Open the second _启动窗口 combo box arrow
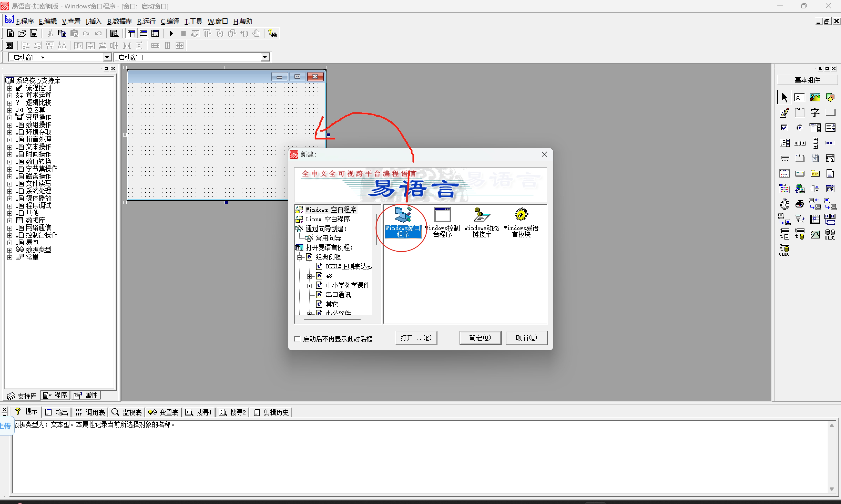Screen dimensions: 841x504 [264, 57]
